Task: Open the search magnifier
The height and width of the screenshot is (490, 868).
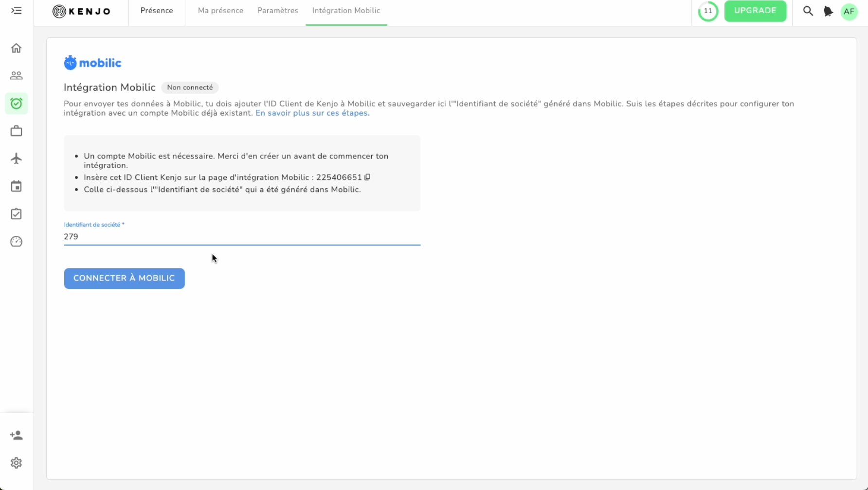Action: click(x=808, y=11)
